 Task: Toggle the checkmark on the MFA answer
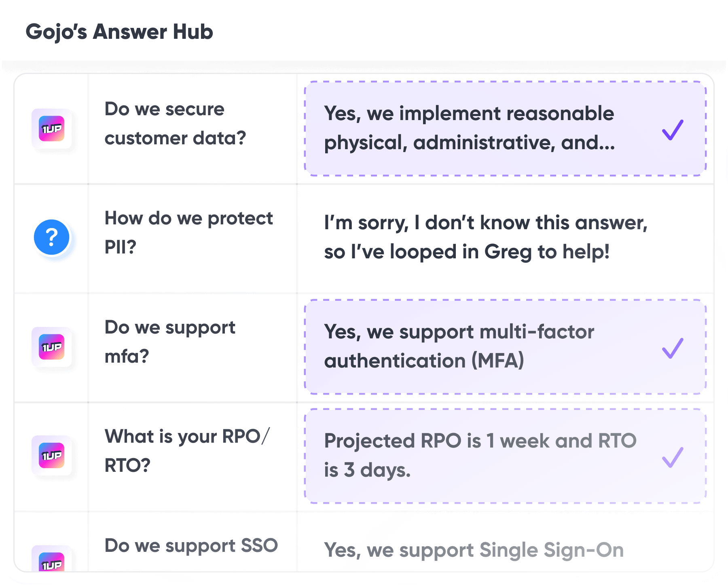coord(672,348)
